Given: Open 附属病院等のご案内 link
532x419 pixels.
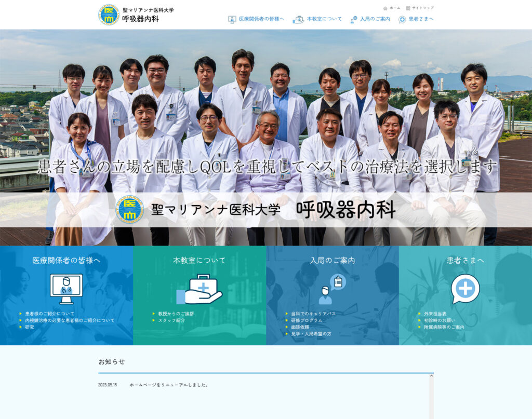Looking at the screenshot, I should point(444,327).
